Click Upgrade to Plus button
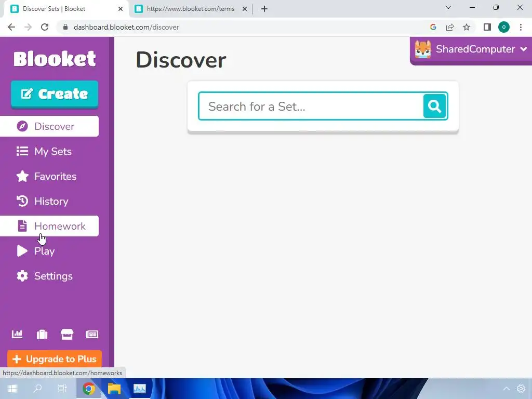The height and width of the screenshot is (399, 532). (55, 359)
